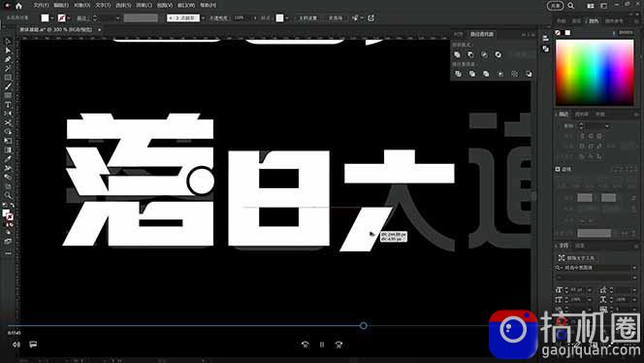644x363 pixels.
Task: Select the Zoom tool in toolbar
Action: (x=8, y=195)
